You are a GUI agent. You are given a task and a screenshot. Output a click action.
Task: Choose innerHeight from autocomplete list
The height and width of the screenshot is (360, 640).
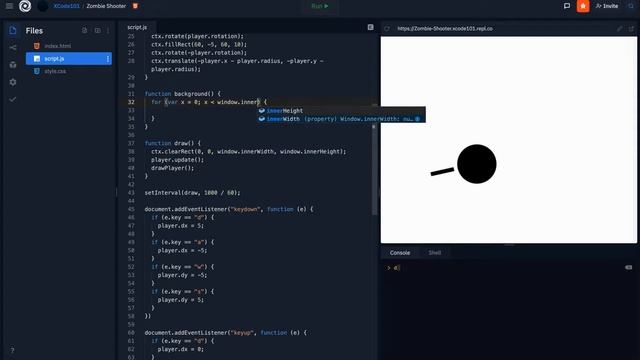(341, 111)
